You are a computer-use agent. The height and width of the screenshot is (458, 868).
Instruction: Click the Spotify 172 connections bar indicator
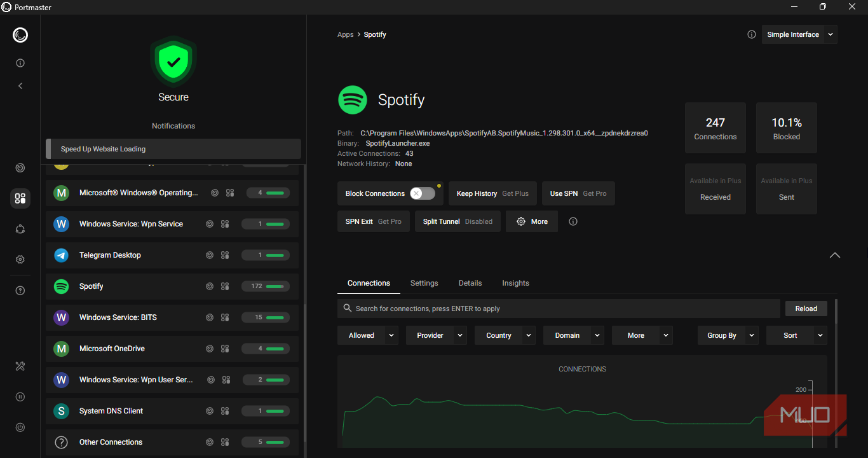pyautogui.click(x=266, y=286)
